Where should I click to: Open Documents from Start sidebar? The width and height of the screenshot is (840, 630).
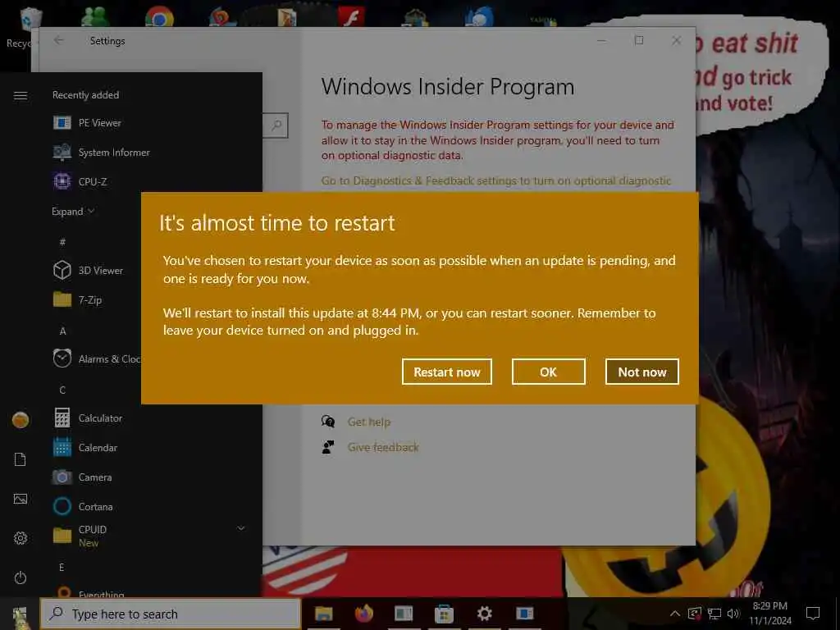tap(21, 459)
